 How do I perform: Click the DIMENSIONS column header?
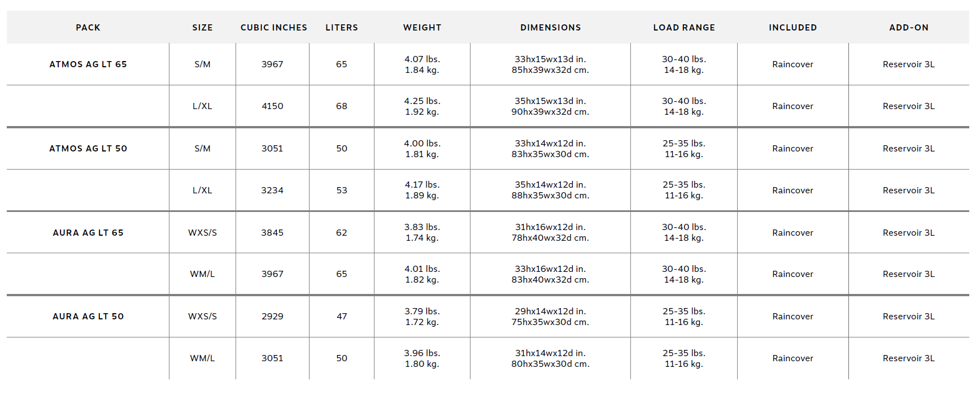coord(550,28)
